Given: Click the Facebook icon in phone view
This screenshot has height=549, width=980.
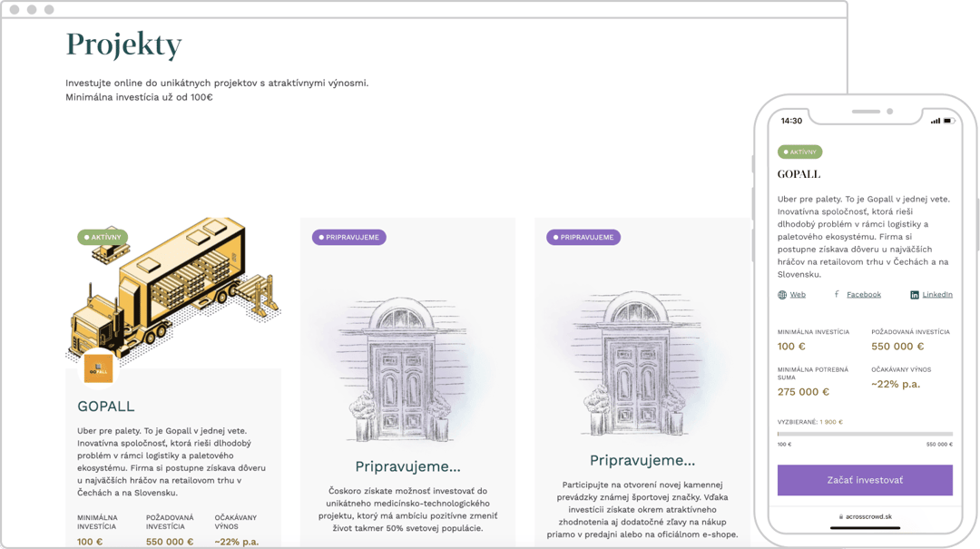Looking at the screenshot, I should point(837,294).
